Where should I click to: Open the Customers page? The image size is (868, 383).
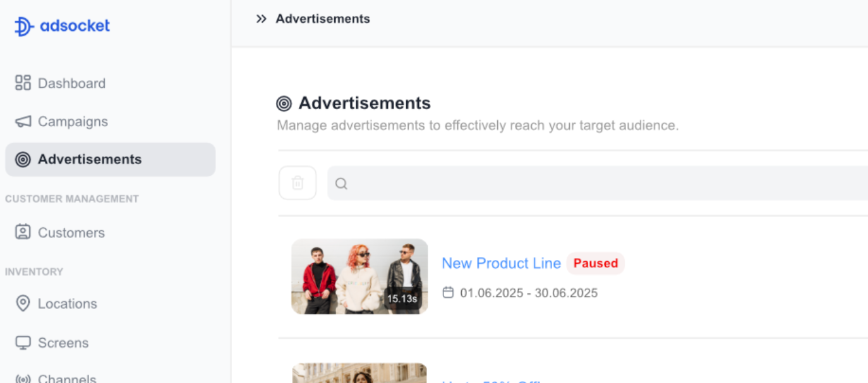pyautogui.click(x=71, y=233)
